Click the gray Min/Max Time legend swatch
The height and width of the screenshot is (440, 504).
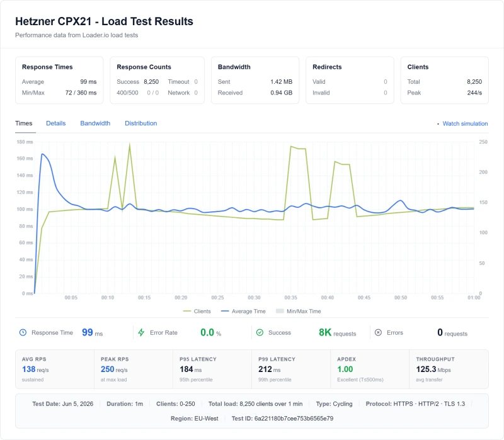tap(280, 311)
